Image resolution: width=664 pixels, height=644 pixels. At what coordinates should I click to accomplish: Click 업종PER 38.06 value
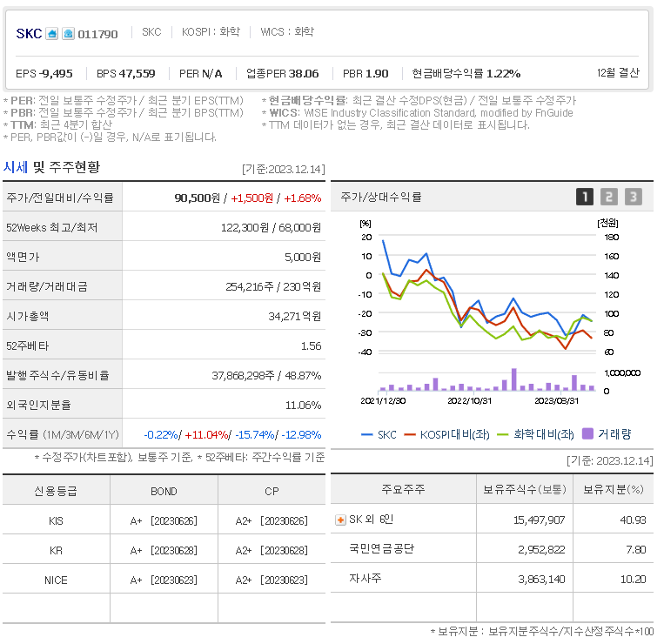(283, 74)
